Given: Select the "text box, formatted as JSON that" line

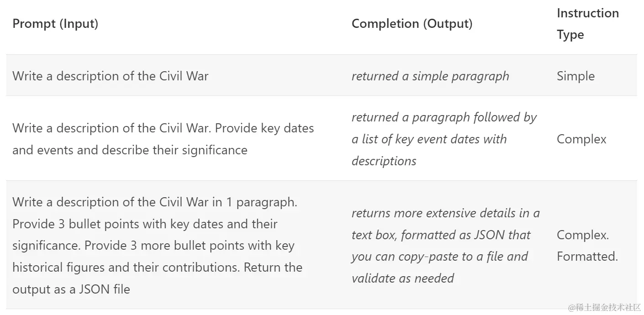Looking at the screenshot, I should pyautogui.click(x=441, y=235).
